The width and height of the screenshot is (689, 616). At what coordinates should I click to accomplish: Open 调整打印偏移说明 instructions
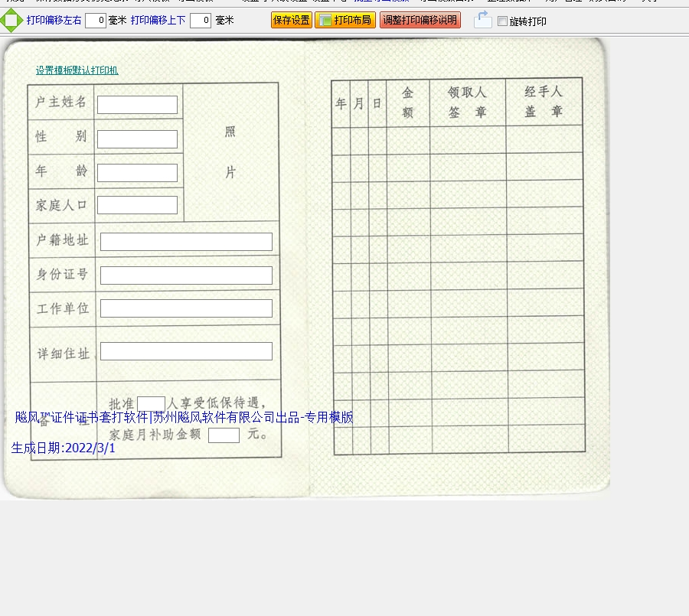[x=420, y=21]
